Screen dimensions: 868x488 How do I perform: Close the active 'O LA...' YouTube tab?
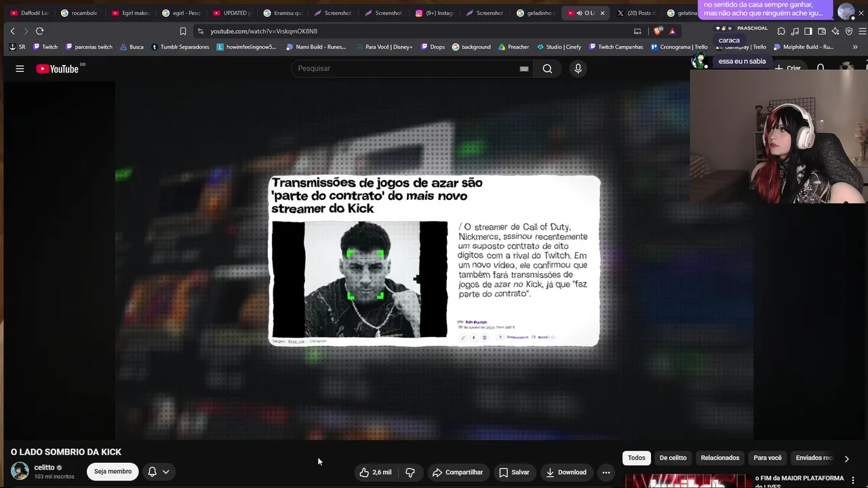click(x=602, y=13)
